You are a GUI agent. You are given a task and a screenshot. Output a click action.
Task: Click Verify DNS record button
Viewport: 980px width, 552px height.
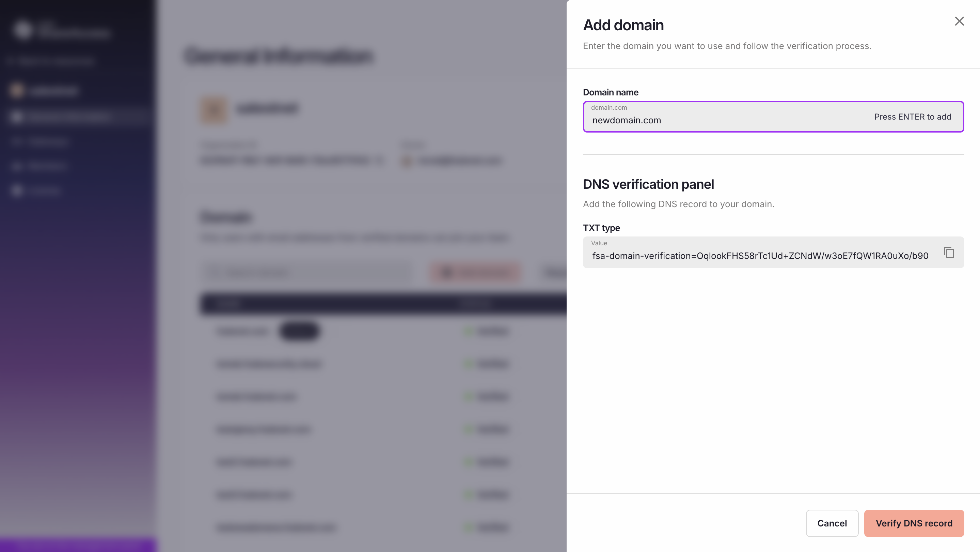coord(914,523)
